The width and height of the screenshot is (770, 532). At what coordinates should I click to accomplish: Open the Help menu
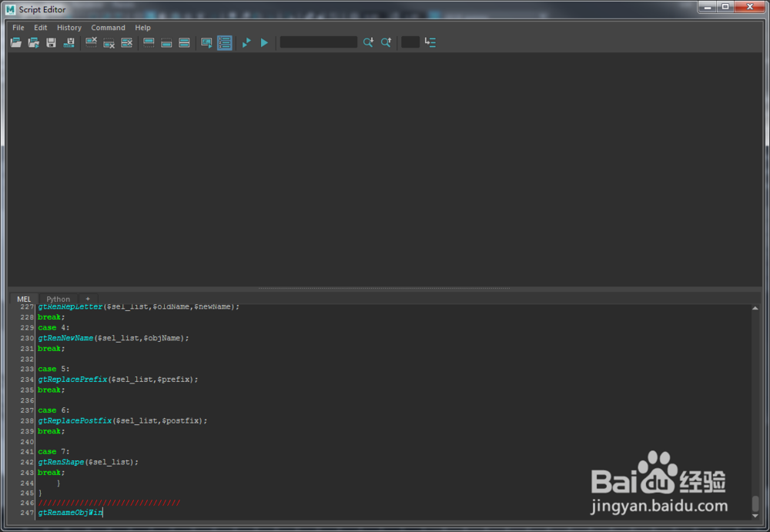pos(143,28)
